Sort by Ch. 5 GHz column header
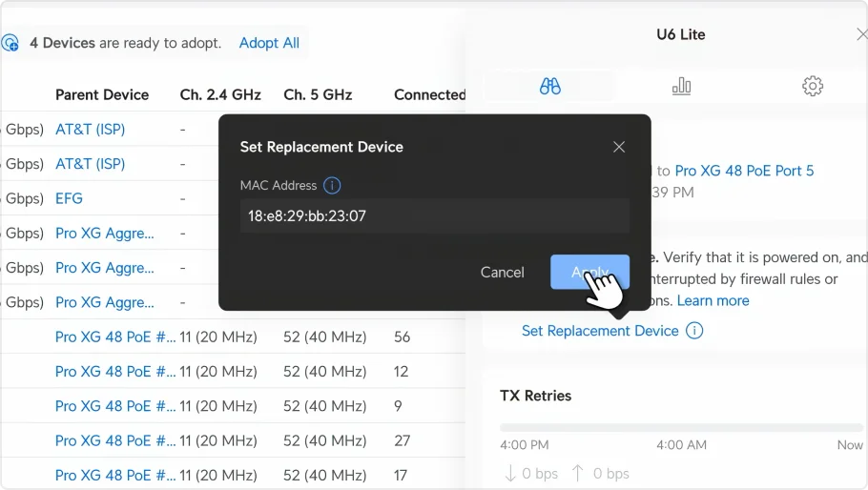This screenshot has height=490, width=868. pos(318,95)
